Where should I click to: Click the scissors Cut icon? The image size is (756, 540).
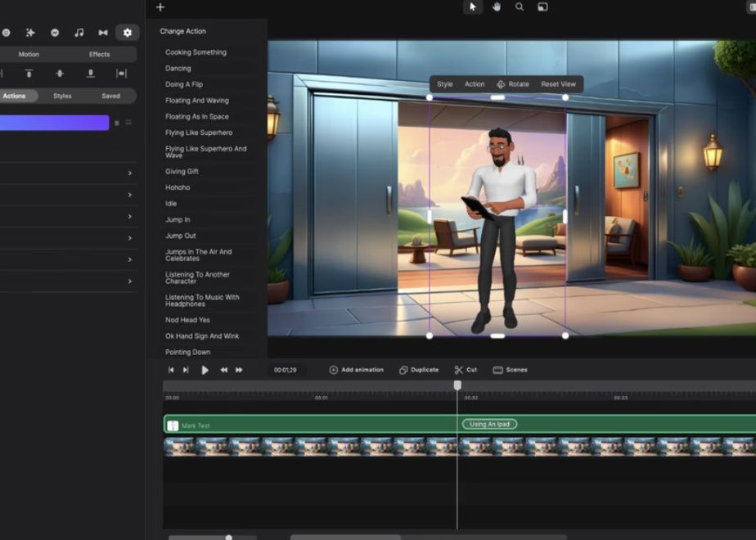(x=459, y=370)
